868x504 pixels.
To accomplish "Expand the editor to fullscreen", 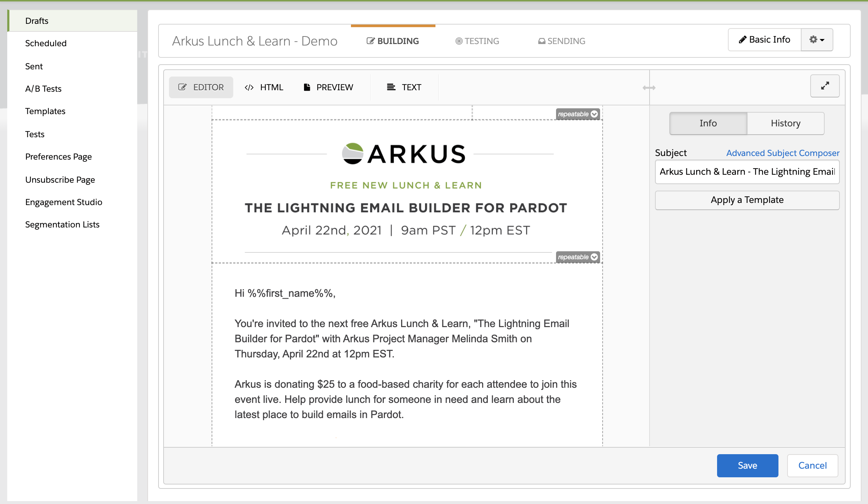I will [825, 86].
